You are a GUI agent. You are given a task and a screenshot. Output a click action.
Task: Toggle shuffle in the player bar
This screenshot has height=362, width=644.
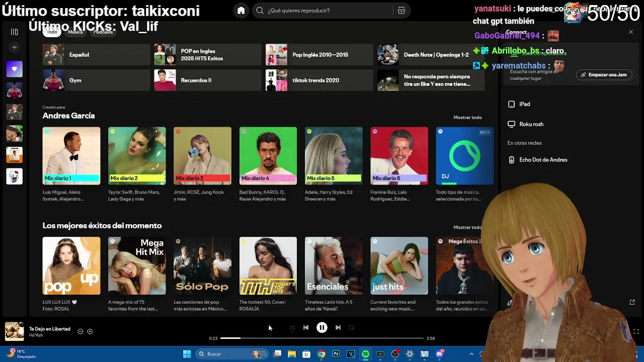[292, 327]
